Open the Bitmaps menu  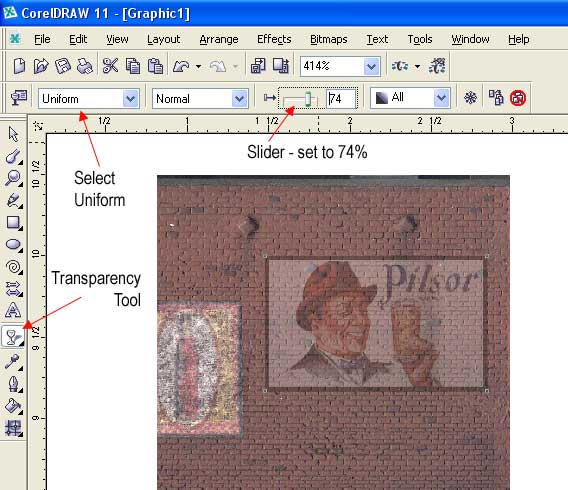click(329, 39)
